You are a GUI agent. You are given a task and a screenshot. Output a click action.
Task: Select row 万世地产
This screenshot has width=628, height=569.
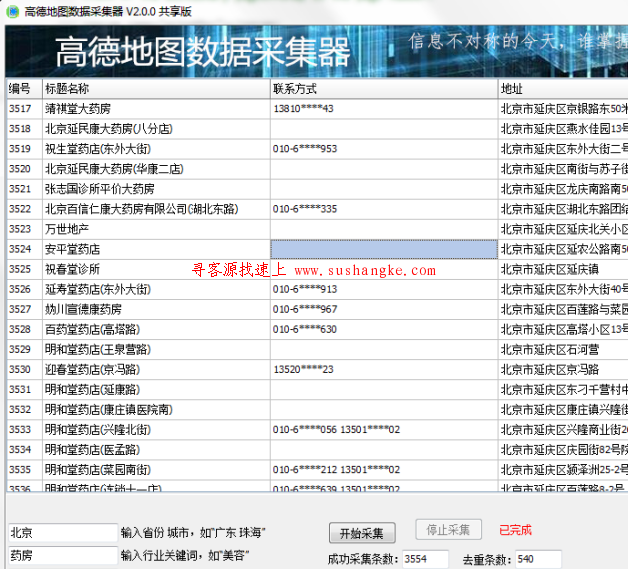pos(317,229)
